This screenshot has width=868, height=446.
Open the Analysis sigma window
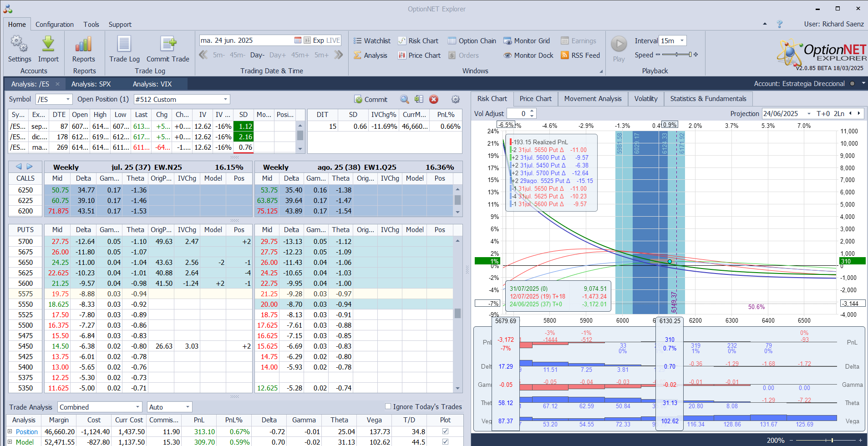[371, 56]
